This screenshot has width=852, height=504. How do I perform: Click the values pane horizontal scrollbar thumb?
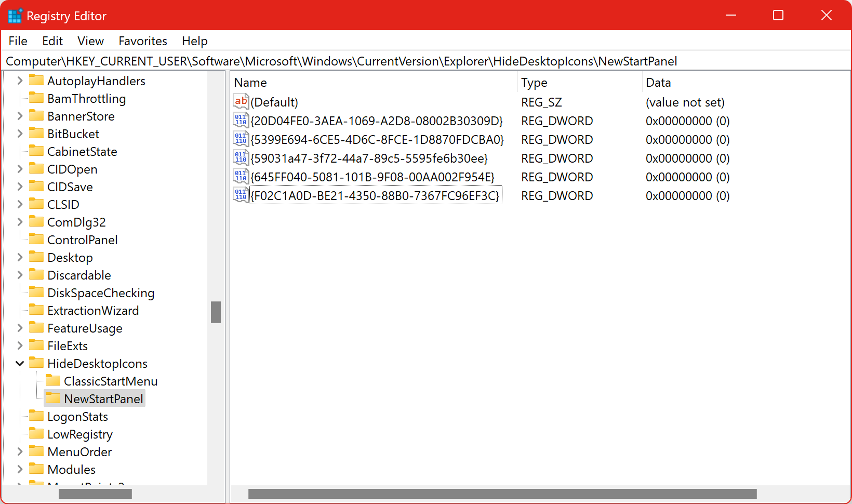point(502,494)
